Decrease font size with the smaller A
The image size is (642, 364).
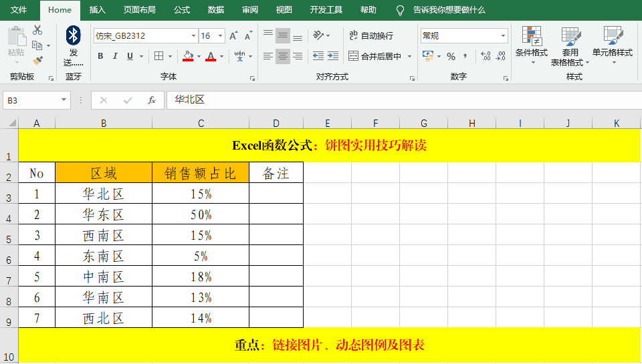(248, 36)
